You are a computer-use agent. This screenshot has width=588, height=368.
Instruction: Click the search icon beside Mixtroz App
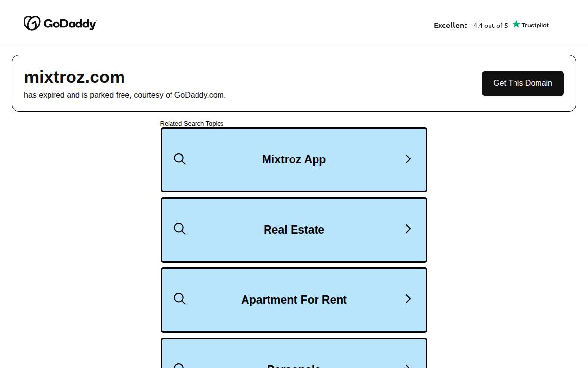(180, 159)
